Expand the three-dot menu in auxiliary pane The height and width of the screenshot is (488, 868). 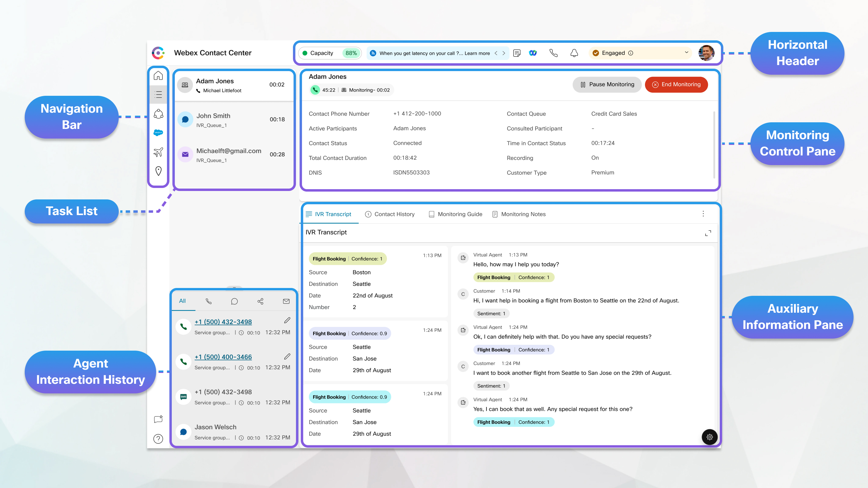tap(703, 214)
